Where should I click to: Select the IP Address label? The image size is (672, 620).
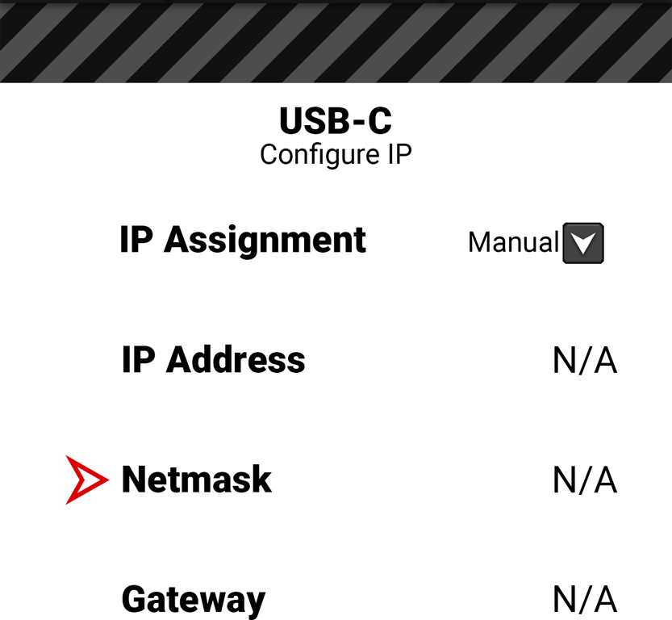(213, 360)
